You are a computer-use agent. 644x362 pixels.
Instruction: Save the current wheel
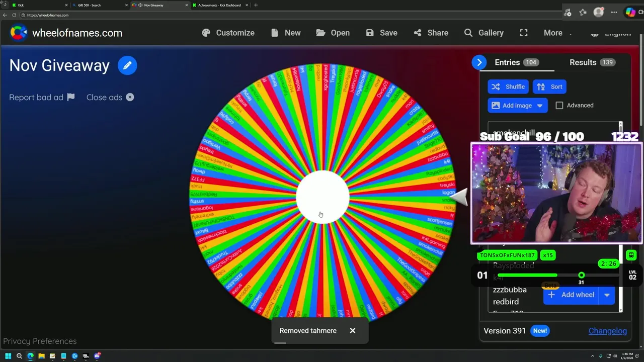[381, 33]
